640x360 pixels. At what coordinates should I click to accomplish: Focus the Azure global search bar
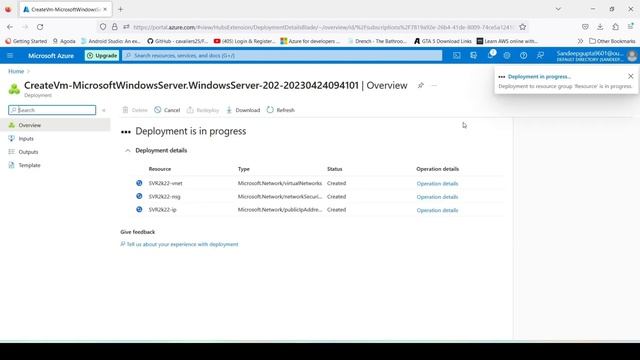pyautogui.click(x=282, y=56)
